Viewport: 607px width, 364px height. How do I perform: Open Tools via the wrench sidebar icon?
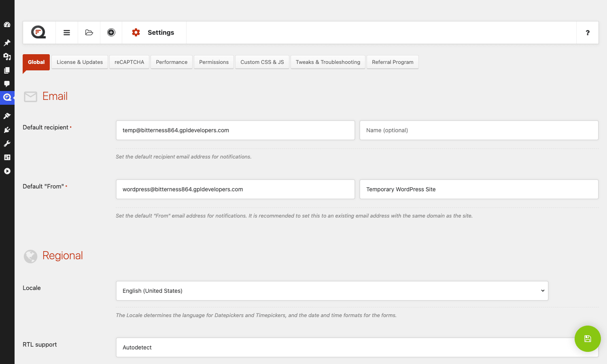7,144
